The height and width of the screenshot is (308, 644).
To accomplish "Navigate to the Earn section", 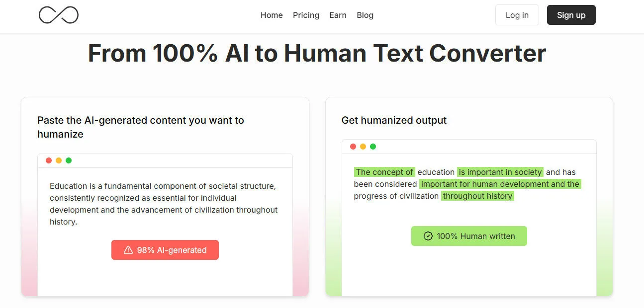I will click(x=338, y=15).
